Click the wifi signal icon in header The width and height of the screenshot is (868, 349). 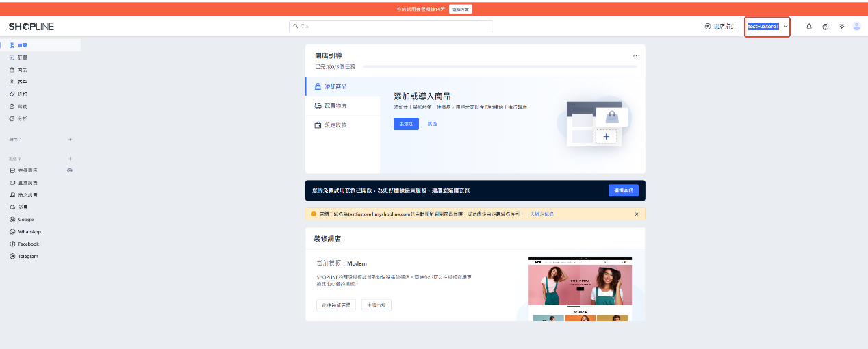click(841, 27)
